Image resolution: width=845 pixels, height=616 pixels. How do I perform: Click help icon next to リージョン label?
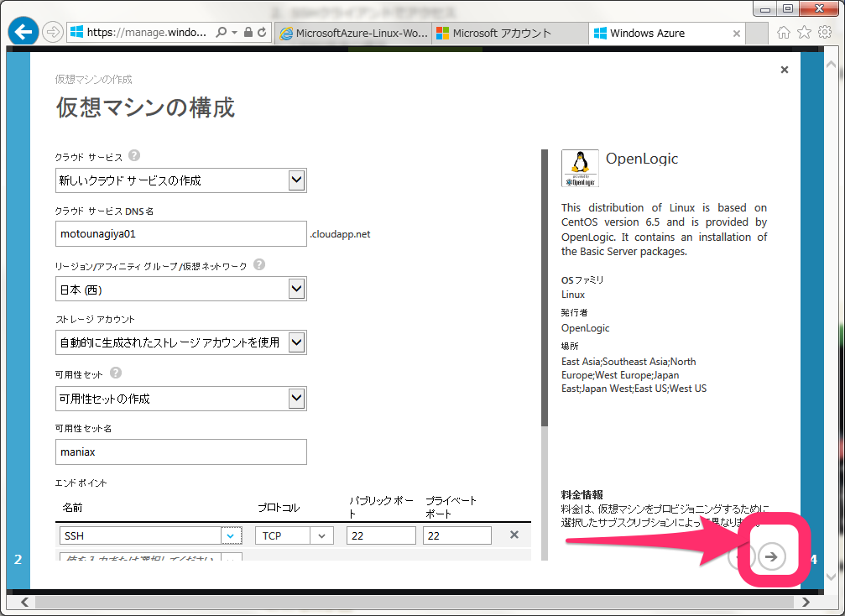click(x=259, y=264)
